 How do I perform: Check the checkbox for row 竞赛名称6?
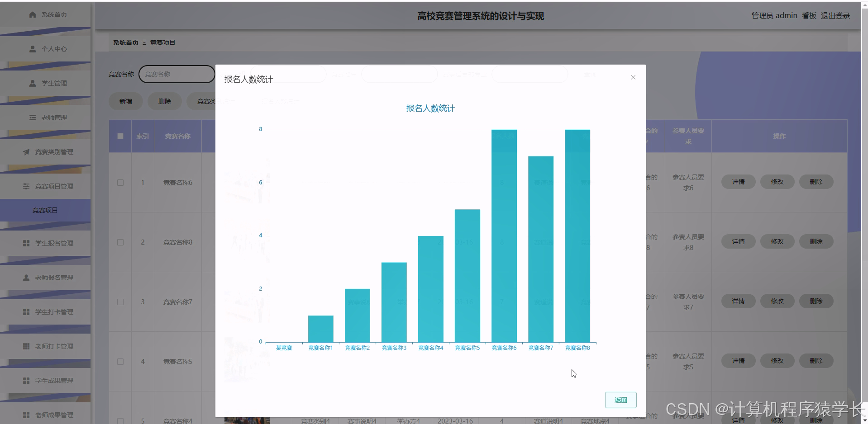(120, 183)
